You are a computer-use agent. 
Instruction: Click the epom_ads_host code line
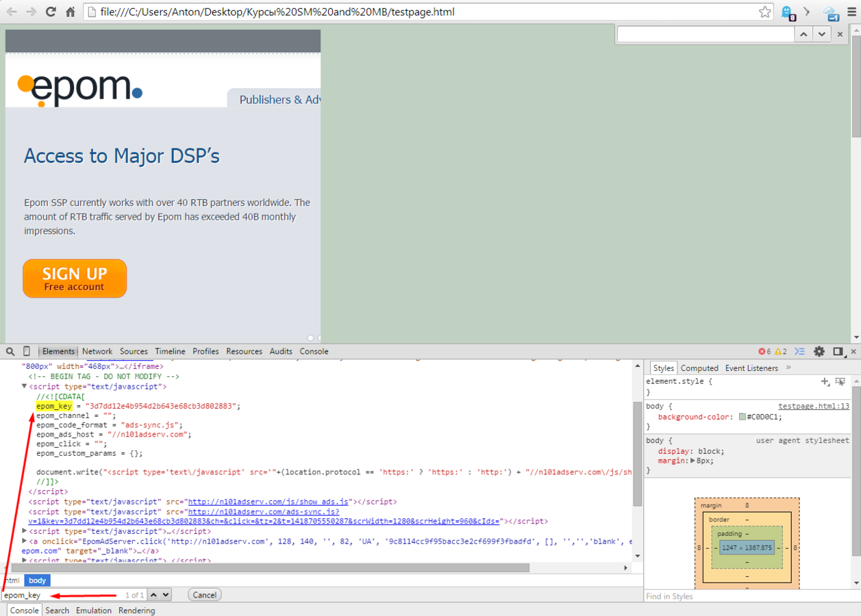[114, 434]
